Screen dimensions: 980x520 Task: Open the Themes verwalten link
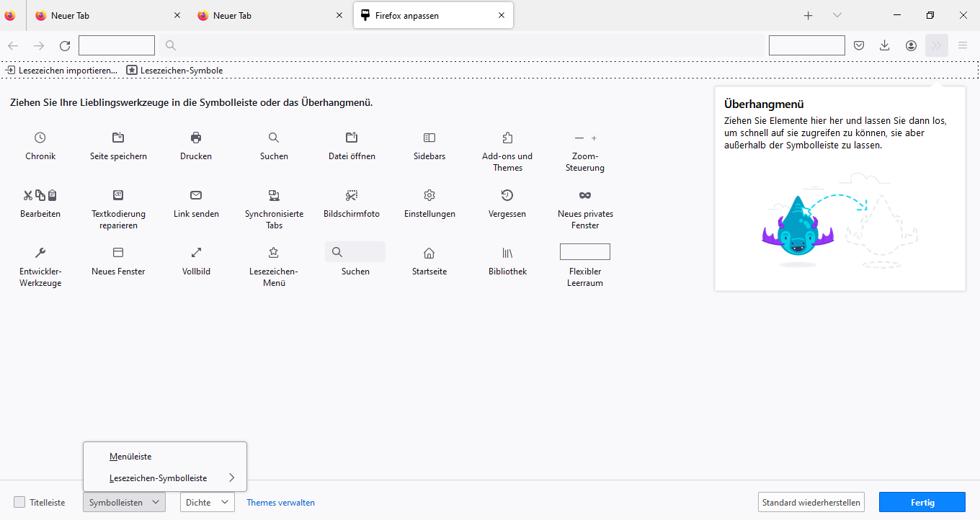pyautogui.click(x=281, y=503)
